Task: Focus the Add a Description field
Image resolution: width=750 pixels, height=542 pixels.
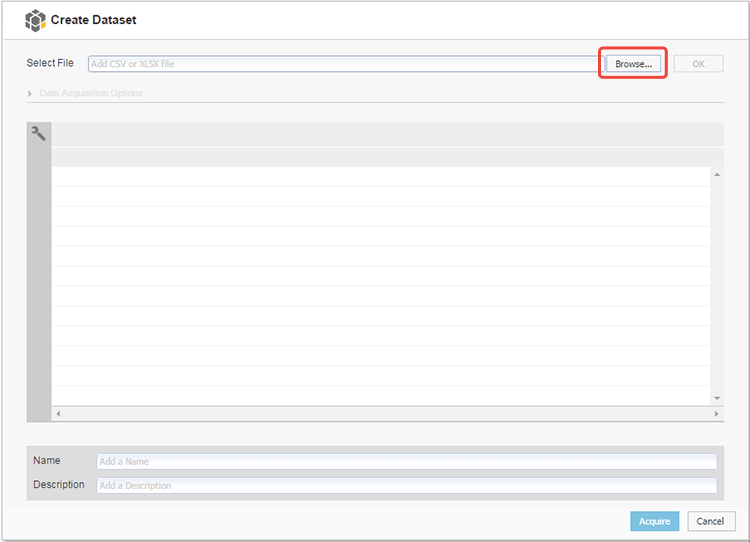Action: click(x=407, y=486)
